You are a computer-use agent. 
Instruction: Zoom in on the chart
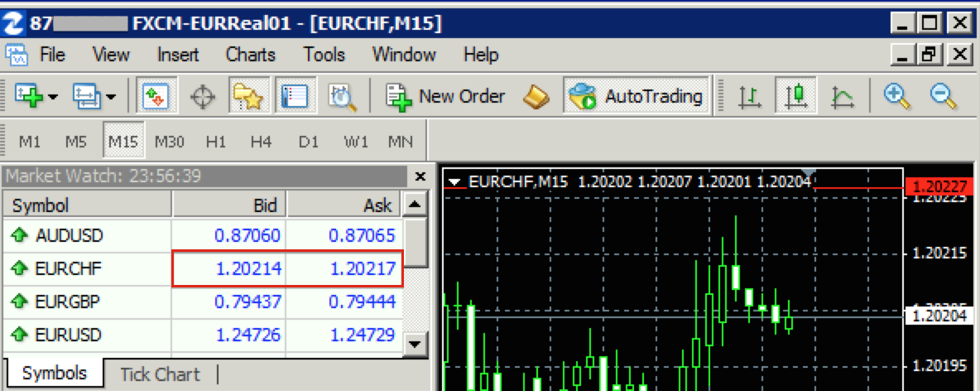[897, 96]
